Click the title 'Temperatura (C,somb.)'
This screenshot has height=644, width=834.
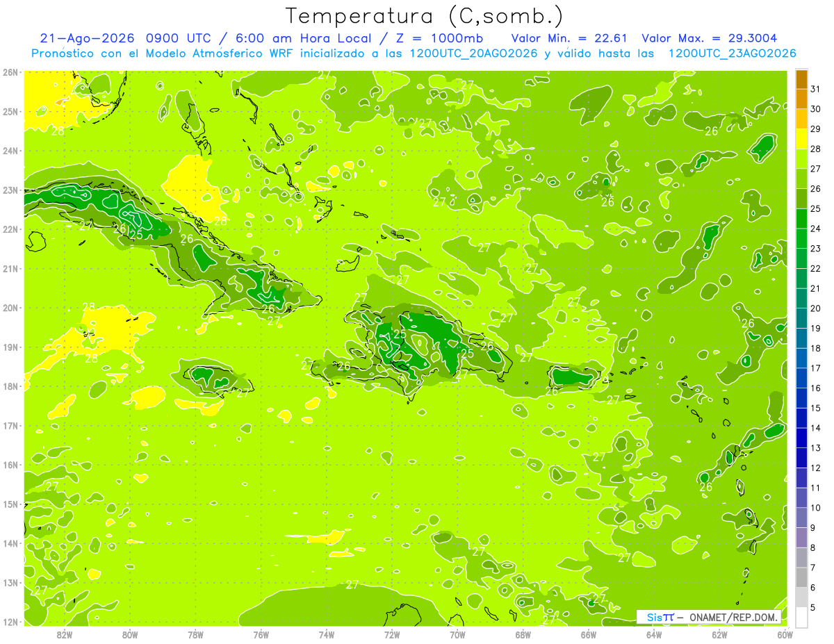(425, 16)
